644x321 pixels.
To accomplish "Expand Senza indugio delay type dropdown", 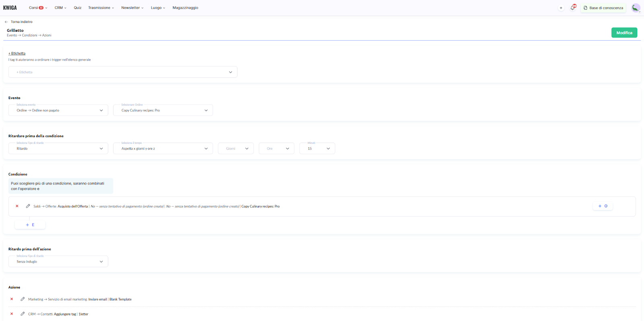I will (x=58, y=262).
